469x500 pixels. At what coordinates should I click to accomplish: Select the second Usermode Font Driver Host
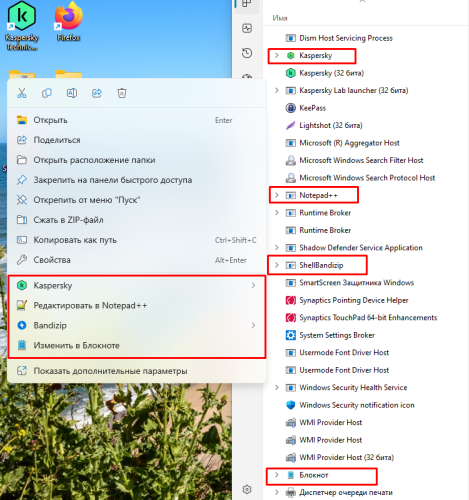[367, 370]
